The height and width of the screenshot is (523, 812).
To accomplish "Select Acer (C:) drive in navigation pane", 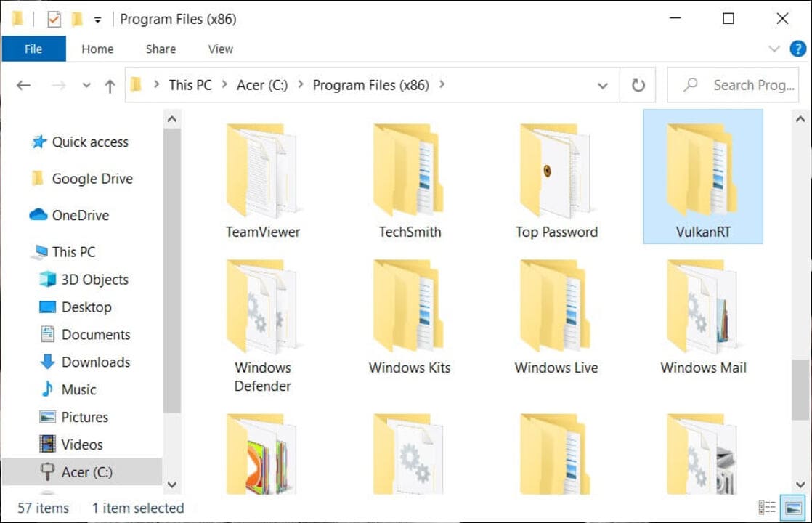I will point(82,471).
